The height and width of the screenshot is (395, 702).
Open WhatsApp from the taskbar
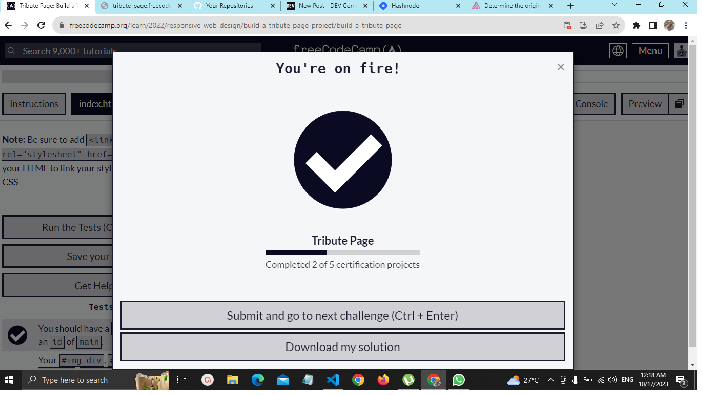coord(458,380)
